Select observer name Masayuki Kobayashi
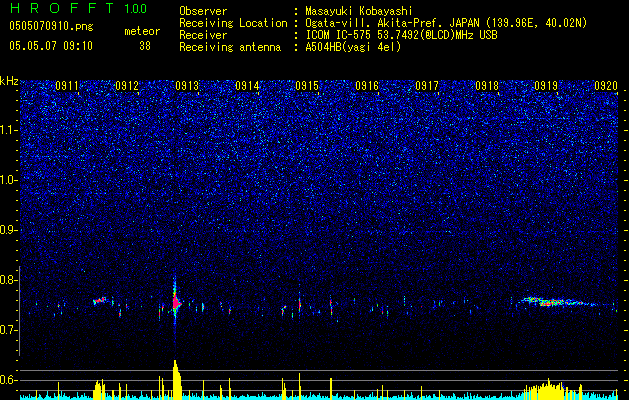Screen dimensions: 629x400 359,11
